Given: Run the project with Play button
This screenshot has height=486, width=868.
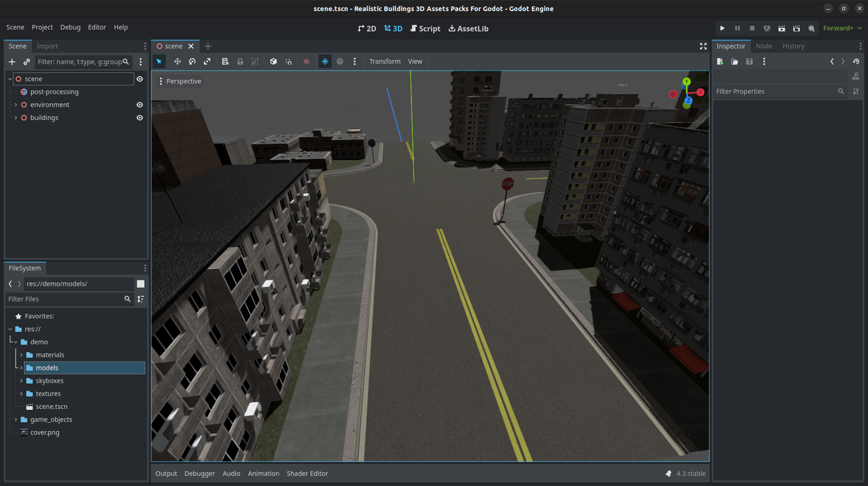Looking at the screenshot, I should coord(722,28).
